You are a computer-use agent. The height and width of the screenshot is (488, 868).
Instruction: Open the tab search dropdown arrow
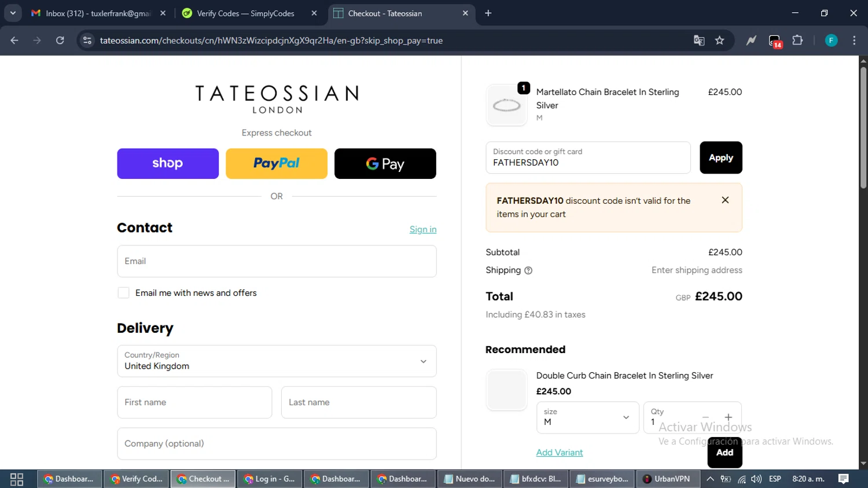point(13,13)
